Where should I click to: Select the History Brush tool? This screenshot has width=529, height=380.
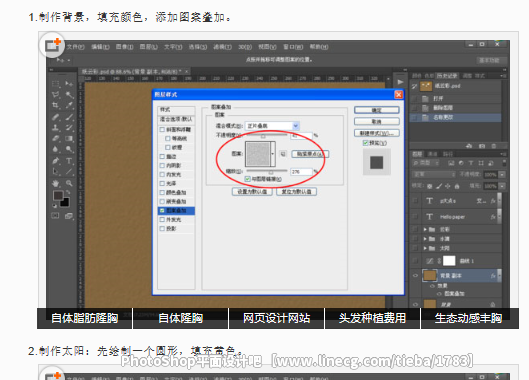click(69, 128)
